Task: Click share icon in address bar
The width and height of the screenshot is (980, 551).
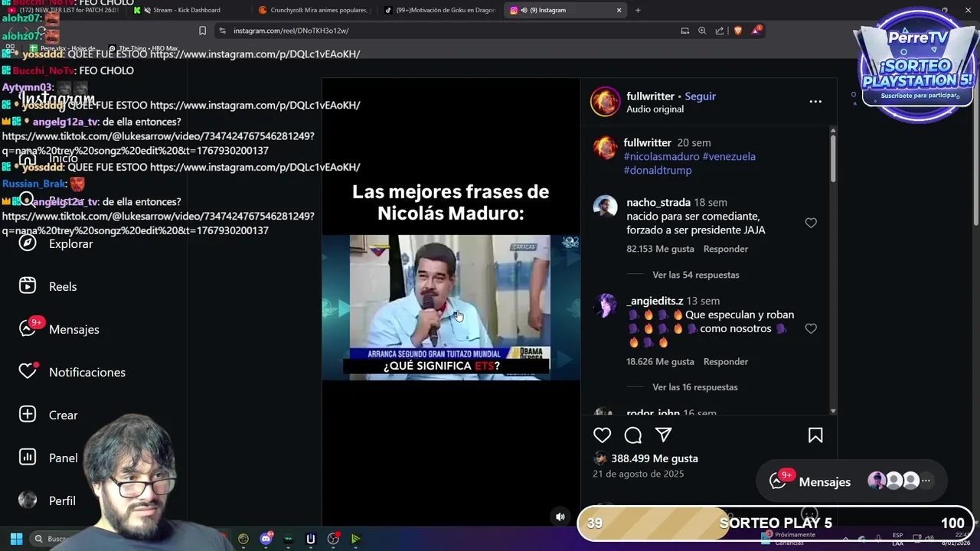Action: pyautogui.click(x=720, y=31)
